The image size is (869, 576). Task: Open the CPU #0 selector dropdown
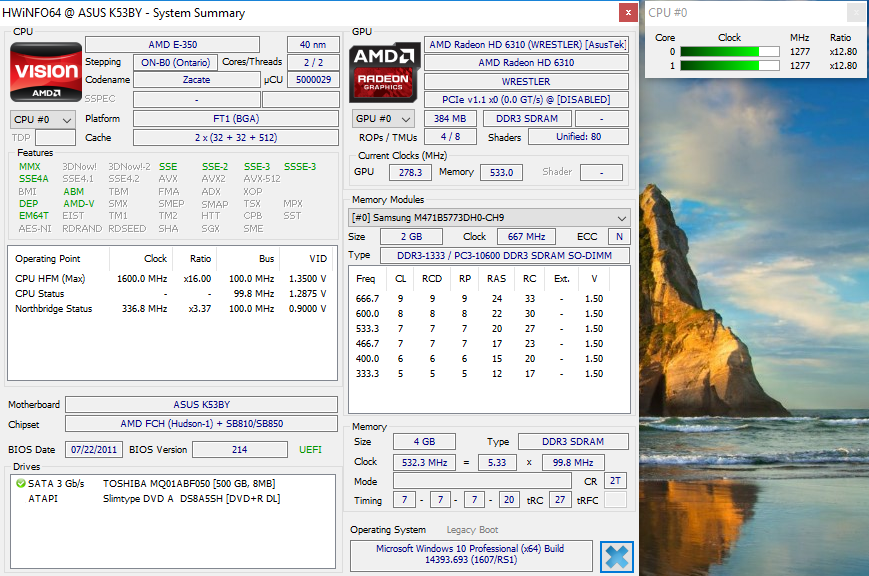pyautogui.click(x=43, y=119)
